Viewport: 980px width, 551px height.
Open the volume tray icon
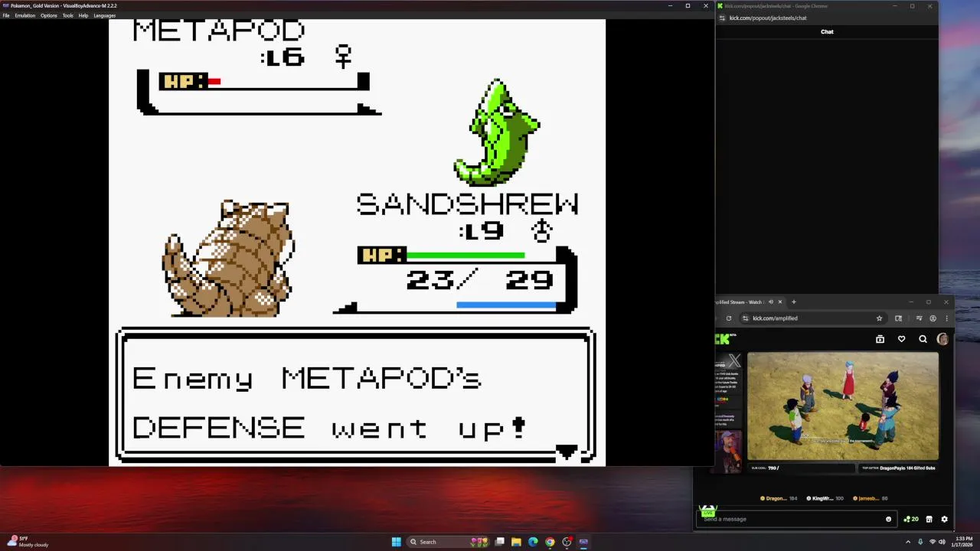942,542
